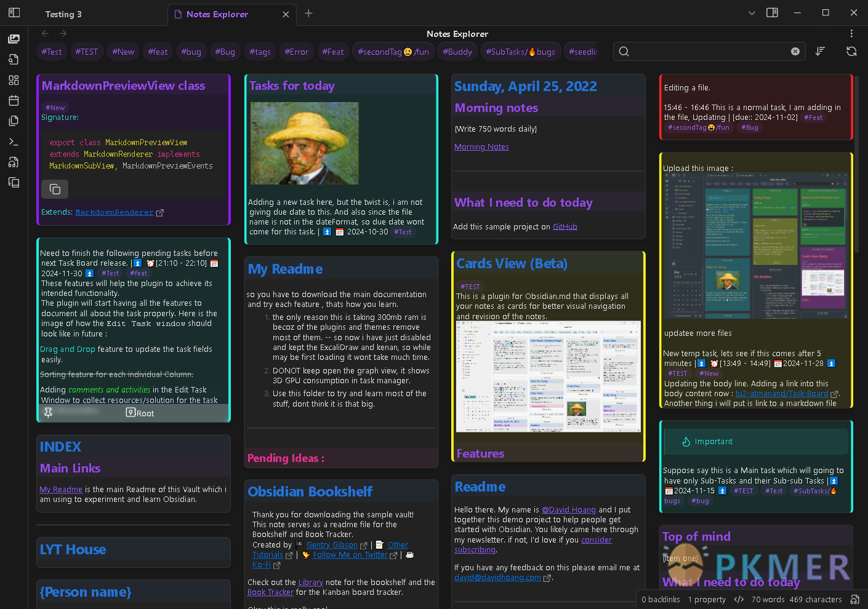868x609 pixels.
Task: Open the file search ribbon icon
Action: tap(14, 59)
